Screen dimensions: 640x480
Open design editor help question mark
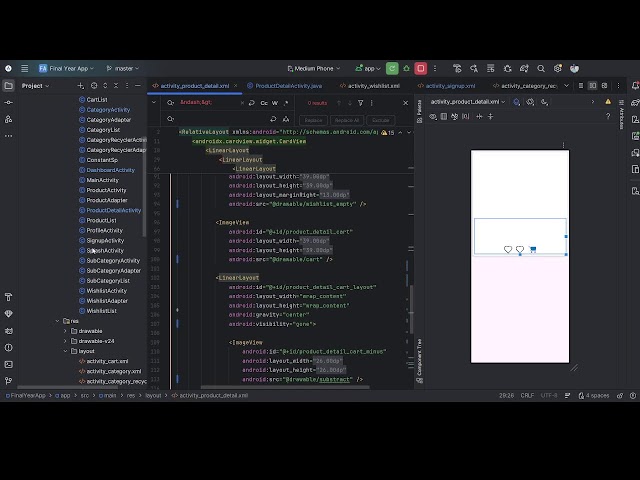pos(608,116)
